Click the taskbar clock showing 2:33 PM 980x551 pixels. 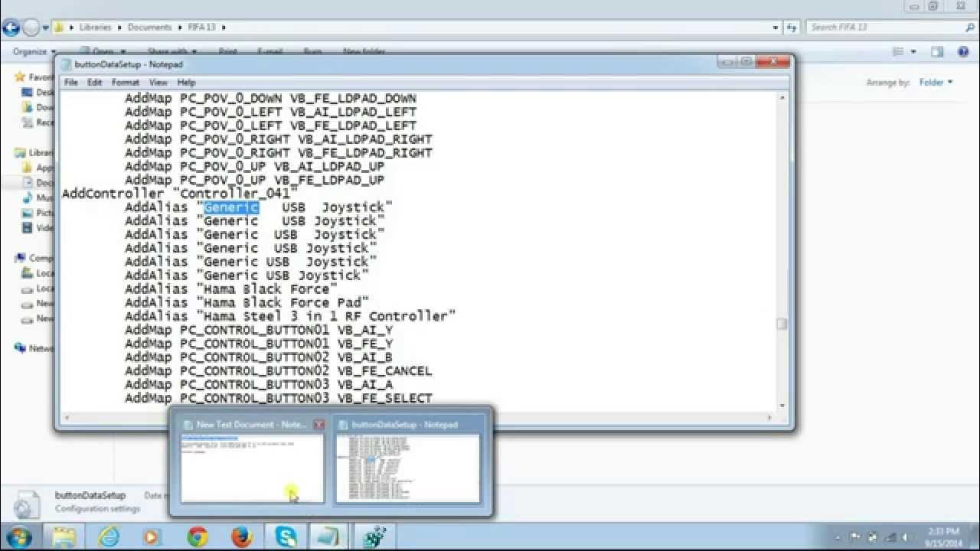pos(943,537)
